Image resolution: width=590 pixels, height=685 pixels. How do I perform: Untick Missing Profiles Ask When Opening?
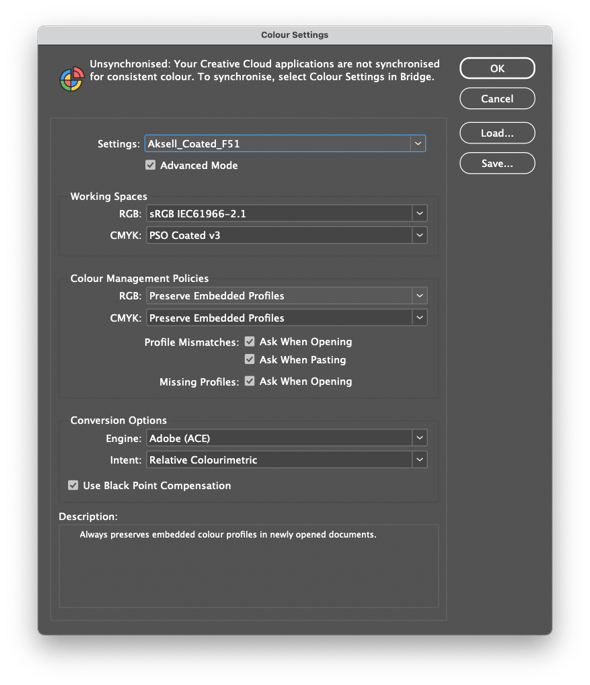249,381
